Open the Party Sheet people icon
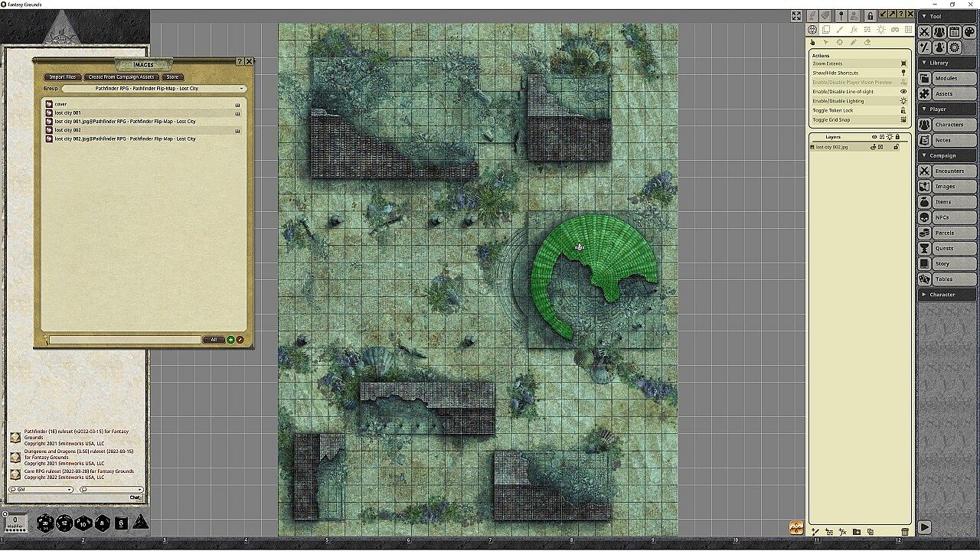980x551 pixels. click(939, 32)
